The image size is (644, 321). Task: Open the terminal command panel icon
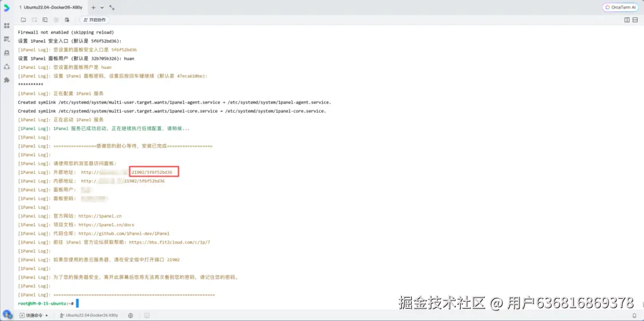point(45,20)
